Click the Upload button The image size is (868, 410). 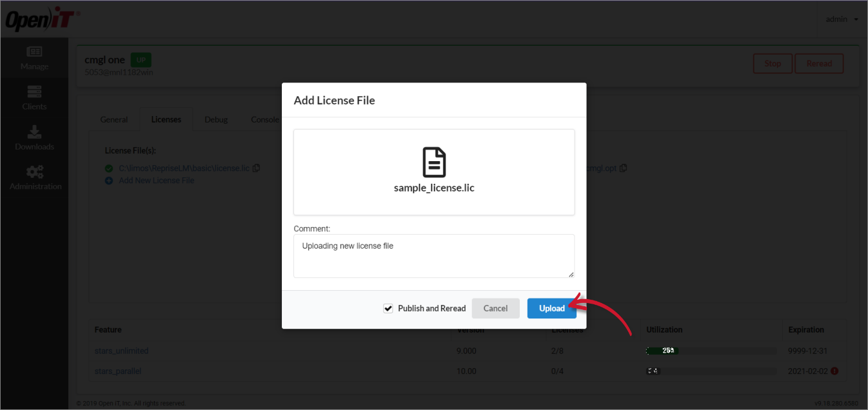click(551, 308)
